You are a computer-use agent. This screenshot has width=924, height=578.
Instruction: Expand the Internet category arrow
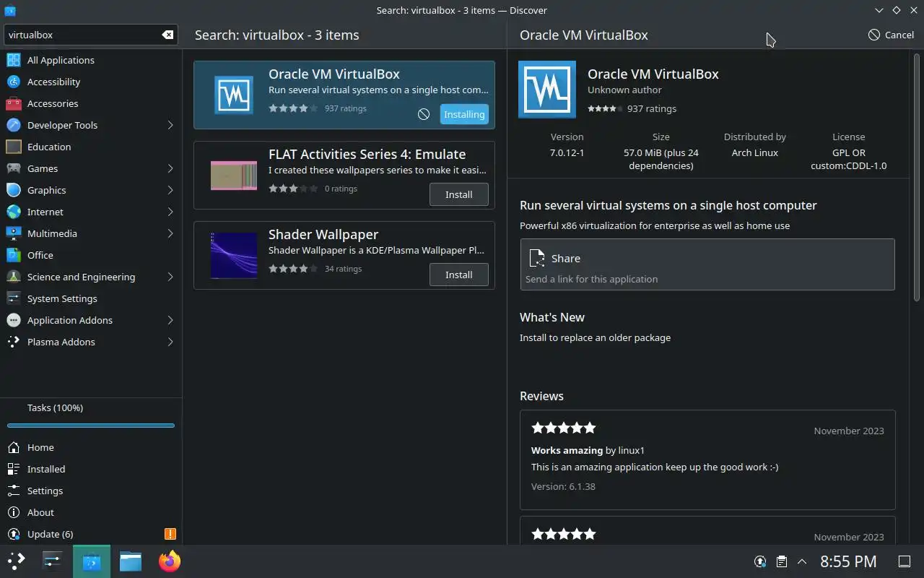(x=170, y=212)
